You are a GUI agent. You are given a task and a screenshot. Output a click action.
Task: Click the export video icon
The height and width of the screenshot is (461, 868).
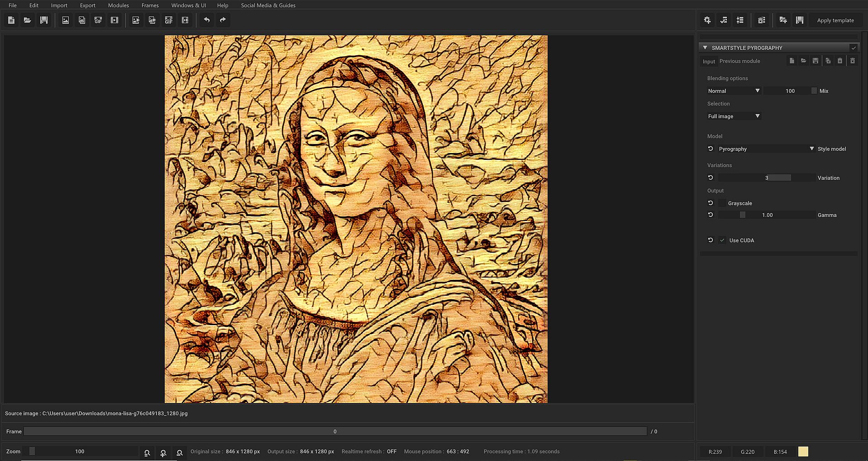click(185, 20)
